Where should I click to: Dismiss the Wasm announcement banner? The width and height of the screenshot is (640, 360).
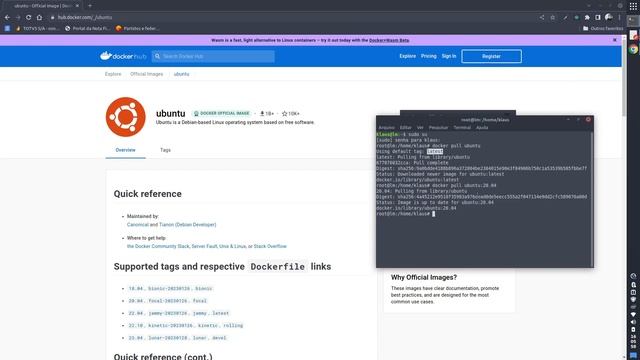[615, 40]
